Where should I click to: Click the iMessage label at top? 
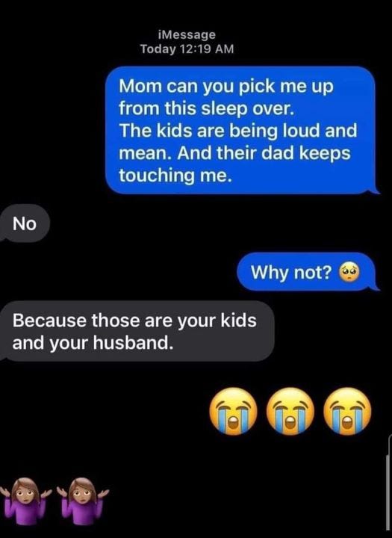pyautogui.click(x=187, y=34)
